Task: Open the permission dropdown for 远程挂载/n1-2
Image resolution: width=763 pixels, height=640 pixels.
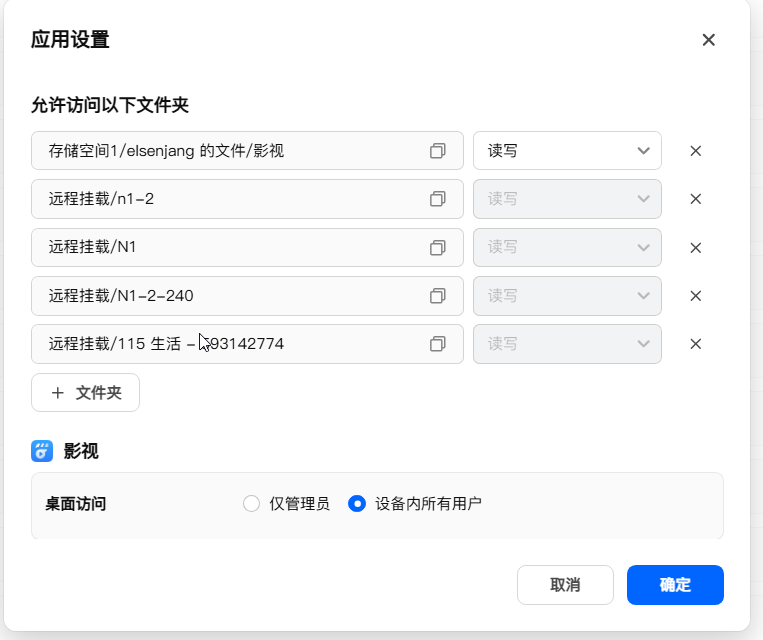Action: click(567, 199)
